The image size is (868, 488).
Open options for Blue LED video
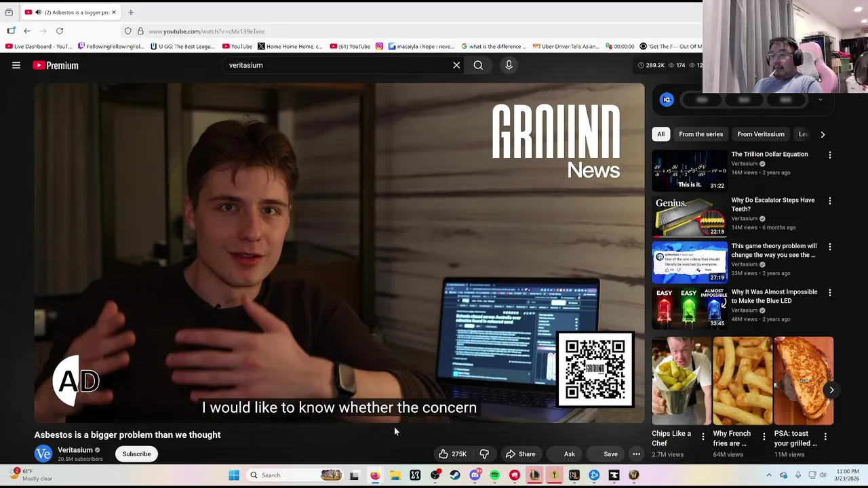(x=829, y=293)
